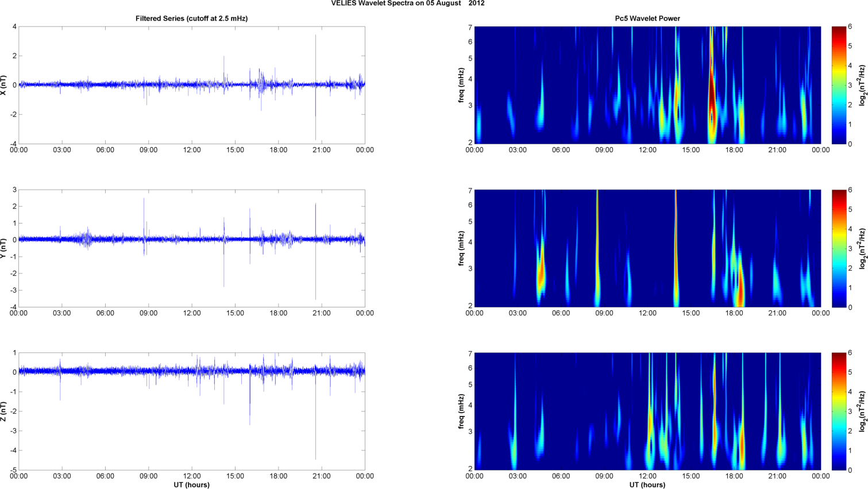Select the Pc5 Wavelet Power title
This screenshot has width=868, height=489.
click(647, 18)
